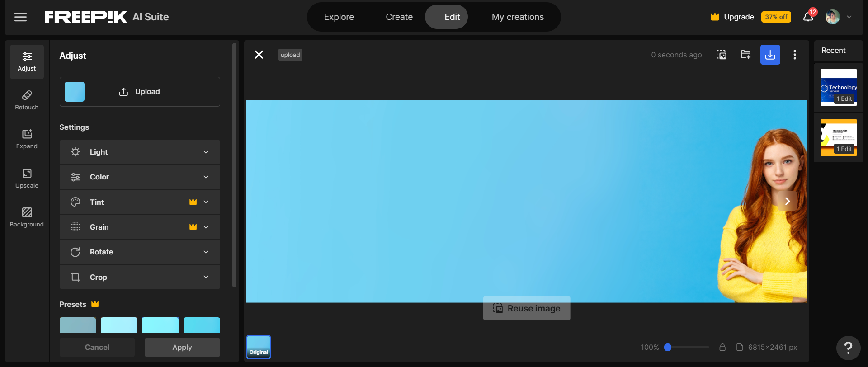868x367 pixels.
Task: Expand the Light settings section
Action: pos(140,152)
